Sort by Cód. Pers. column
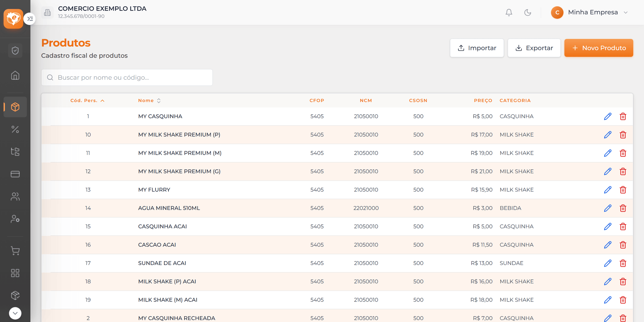This screenshot has height=322, width=644. coord(88,101)
